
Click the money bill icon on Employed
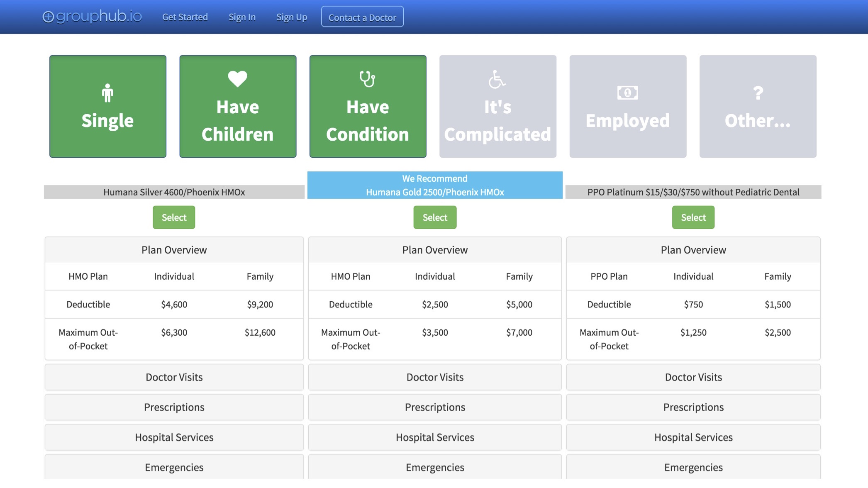[627, 93]
